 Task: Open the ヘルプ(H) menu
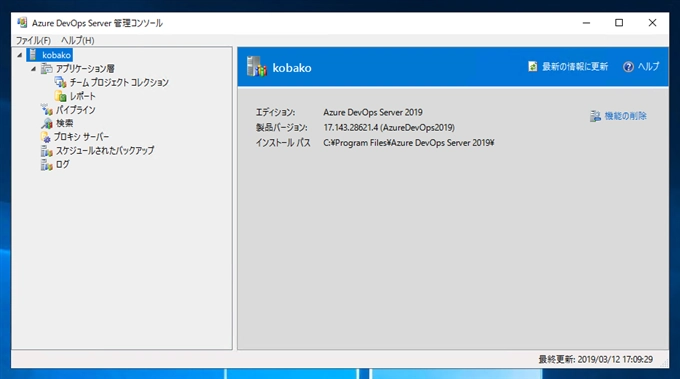(x=78, y=40)
